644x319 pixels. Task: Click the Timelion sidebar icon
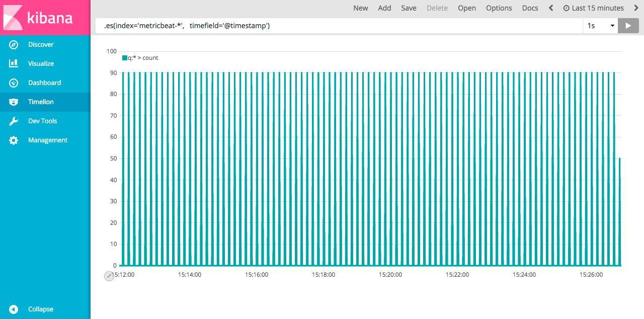(14, 102)
